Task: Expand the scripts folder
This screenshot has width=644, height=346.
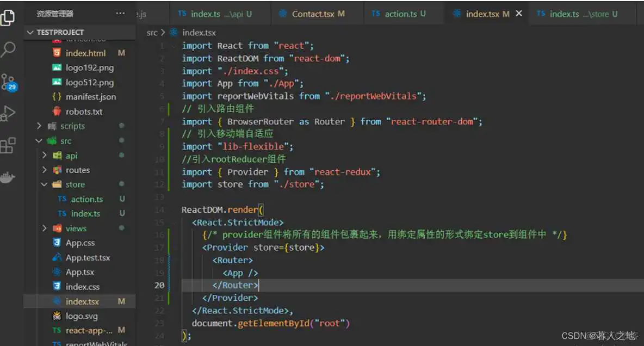Action: (x=39, y=126)
